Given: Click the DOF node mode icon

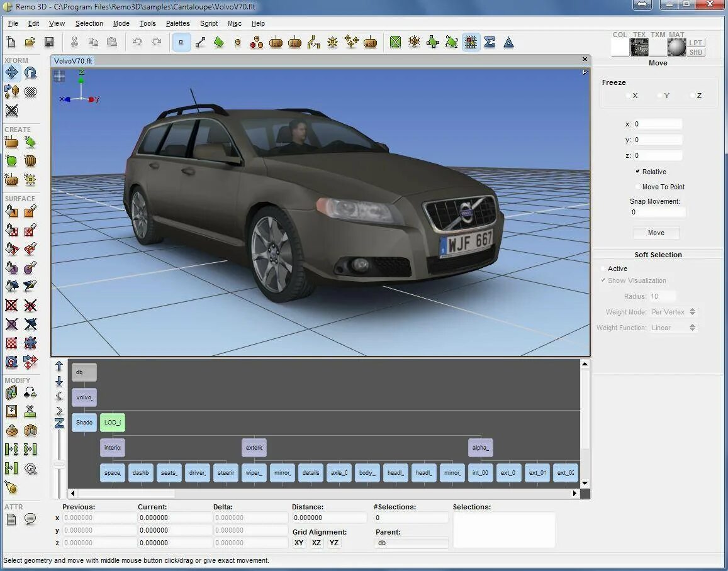Looking at the screenshot, I should click(295, 42).
